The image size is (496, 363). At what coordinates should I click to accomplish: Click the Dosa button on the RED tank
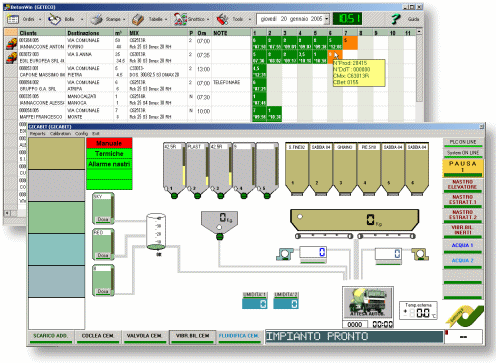(x=103, y=255)
